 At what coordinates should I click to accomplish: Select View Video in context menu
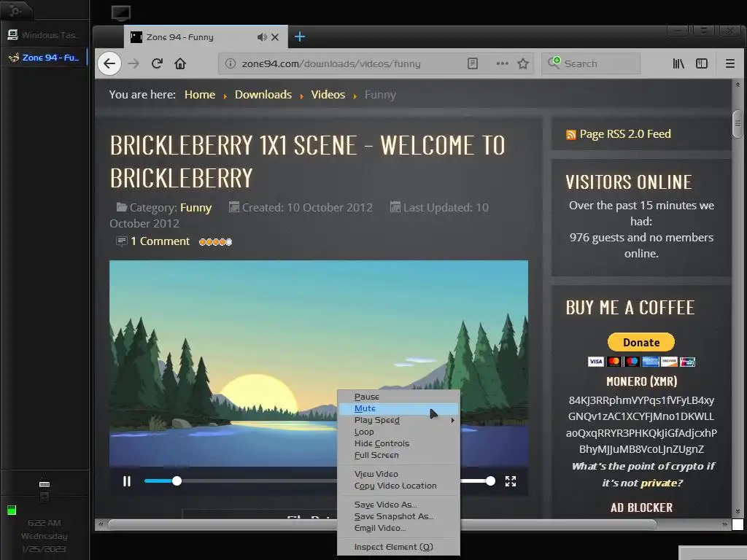399,474
